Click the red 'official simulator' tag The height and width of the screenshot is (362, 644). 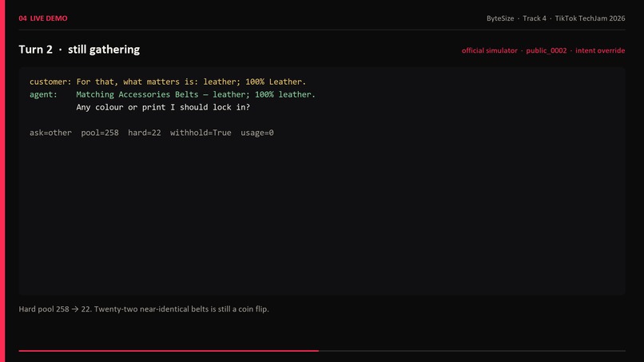489,50
